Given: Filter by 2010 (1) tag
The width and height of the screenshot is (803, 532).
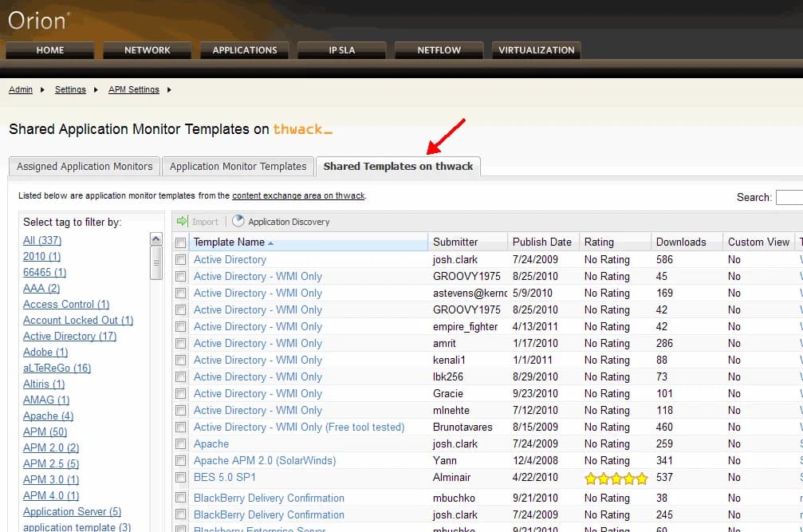Looking at the screenshot, I should click(x=41, y=256).
